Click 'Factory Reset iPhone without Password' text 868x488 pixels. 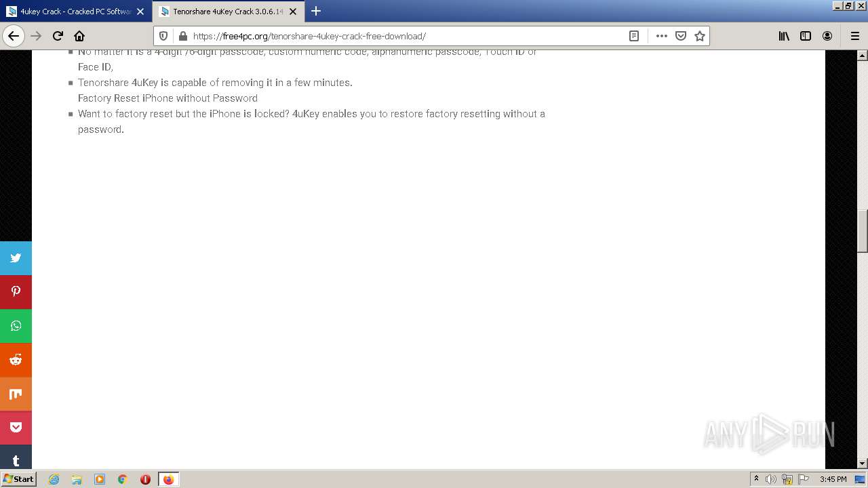[x=167, y=98]
